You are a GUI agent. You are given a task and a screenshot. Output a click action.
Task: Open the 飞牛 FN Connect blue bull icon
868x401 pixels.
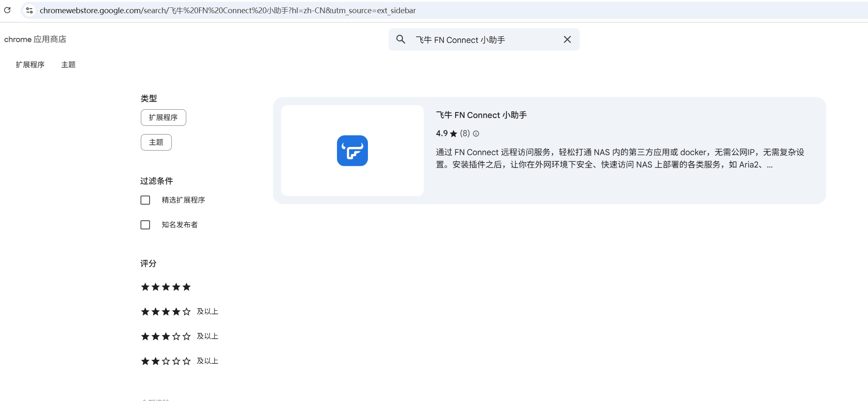click(352, 151)
